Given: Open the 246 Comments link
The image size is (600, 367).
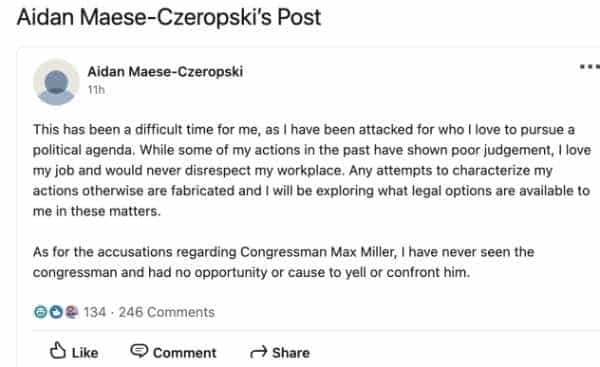Looking at the screenshot, I should [x=166, y=312].
